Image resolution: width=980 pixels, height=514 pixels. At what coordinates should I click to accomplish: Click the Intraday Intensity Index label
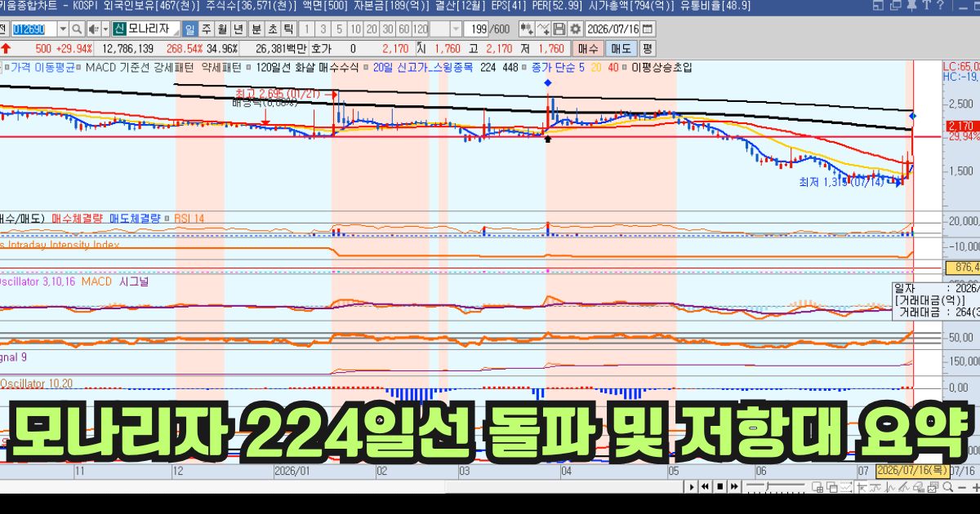[64, 245]
